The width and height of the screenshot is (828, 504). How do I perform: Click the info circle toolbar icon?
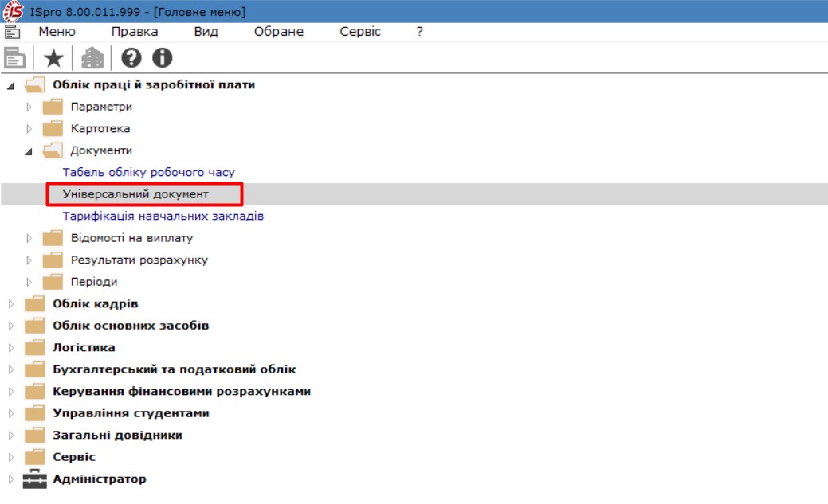click(x=163, y=58)
